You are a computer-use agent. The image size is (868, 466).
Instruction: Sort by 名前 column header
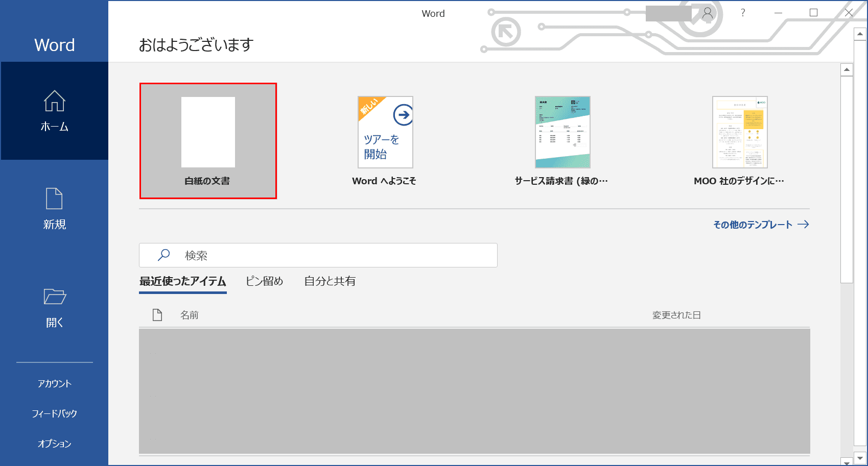point(189,315)
